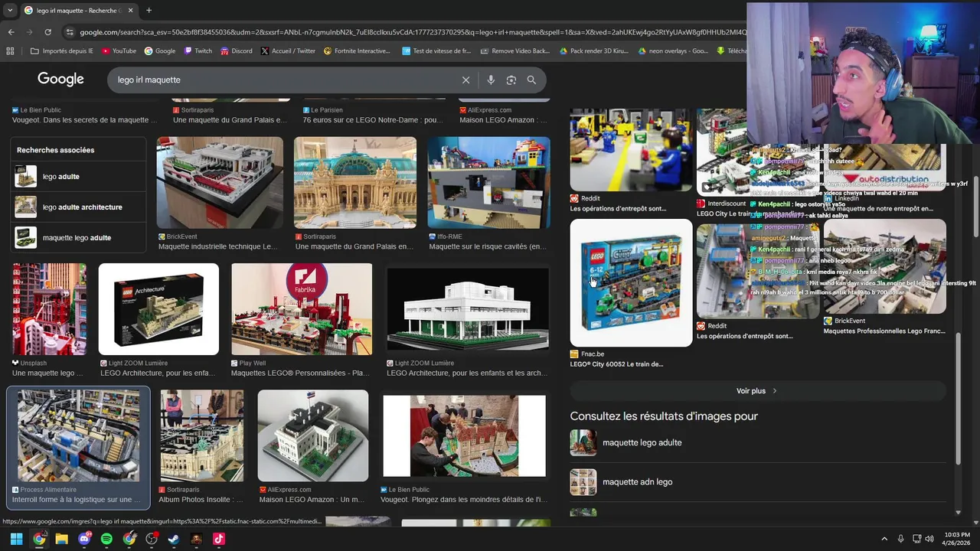The width and height of the screenshot is (980, 551).
Task: Open Discord from the taskbar
Action: click(x=84, y=539)
